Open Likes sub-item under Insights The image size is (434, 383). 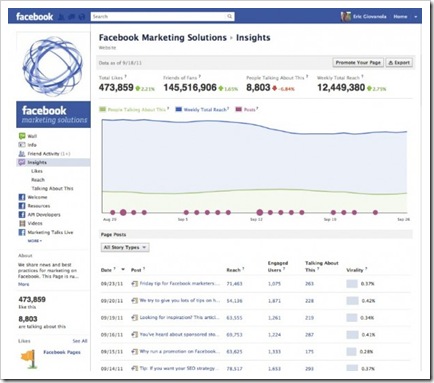click(37, 171)
